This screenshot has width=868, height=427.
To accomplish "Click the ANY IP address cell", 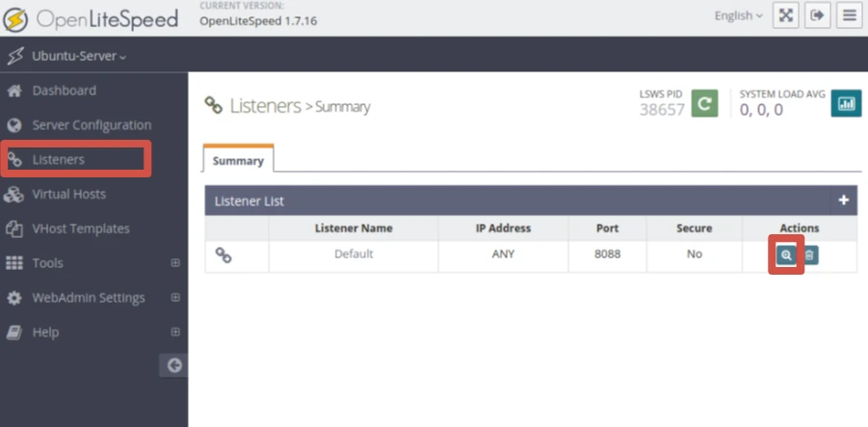I will click(x=503, y=254).
